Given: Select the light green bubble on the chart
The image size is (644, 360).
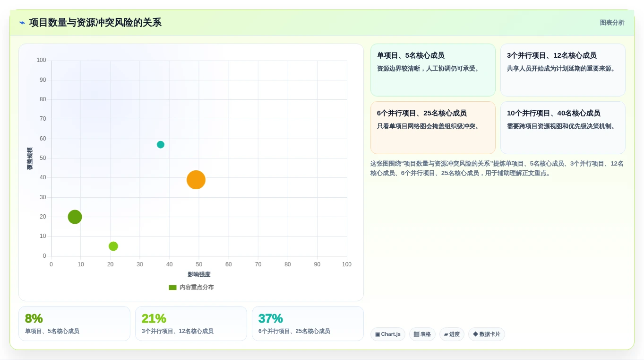Looking at the screenshot, I should [x=113, y=246].
